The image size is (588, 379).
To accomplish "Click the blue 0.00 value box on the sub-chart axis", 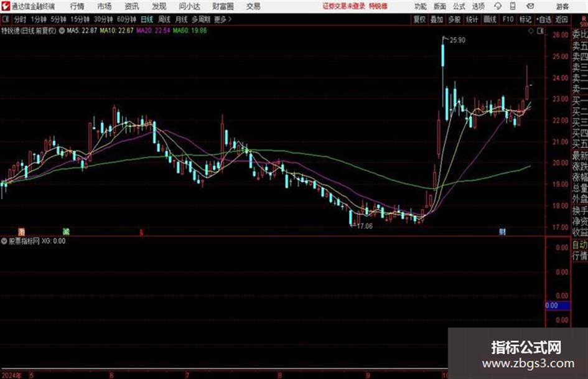I will [558, 306].
